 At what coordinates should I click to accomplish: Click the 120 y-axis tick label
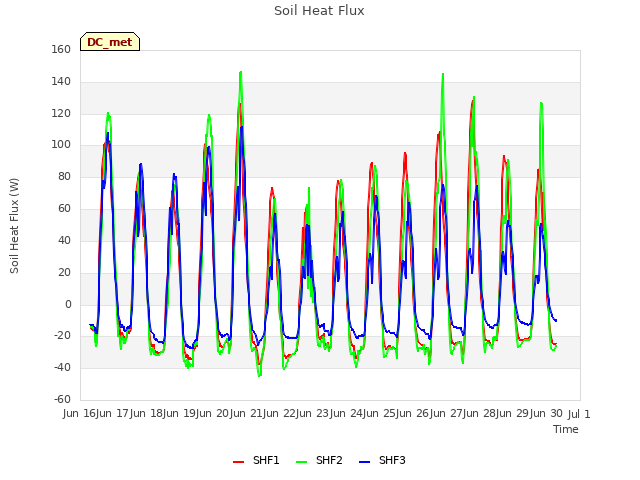click(x=61, y=113)
